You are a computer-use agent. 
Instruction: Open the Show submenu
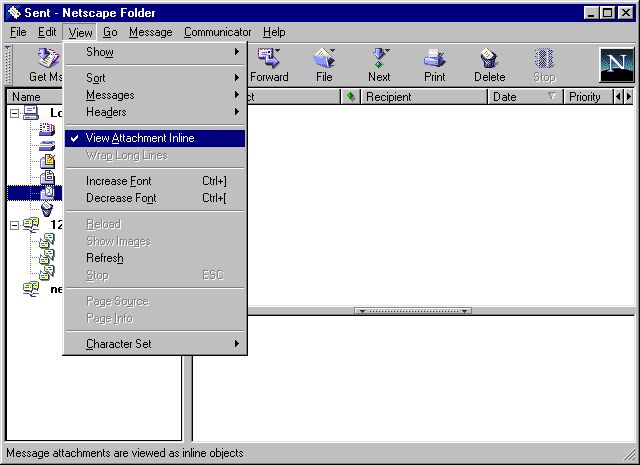[x=155, y=52]
